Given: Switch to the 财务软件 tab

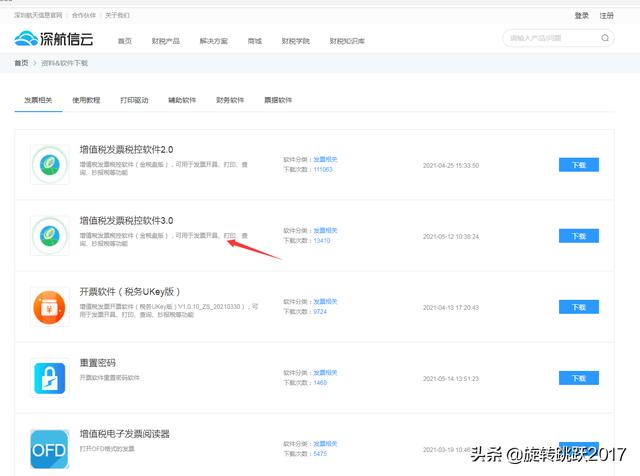Looking at the screenshot, I should point(230,100).
